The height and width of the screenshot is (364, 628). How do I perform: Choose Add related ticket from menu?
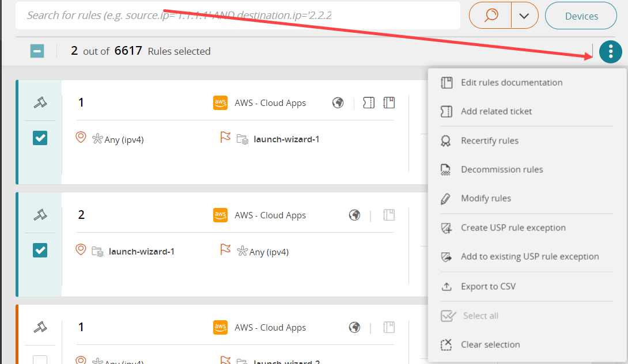tap(496, 111)
